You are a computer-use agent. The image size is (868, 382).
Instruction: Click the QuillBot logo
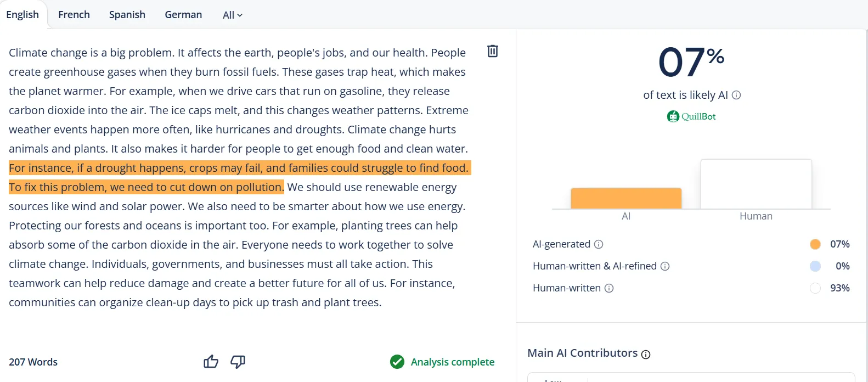click(x=691, y=116)
